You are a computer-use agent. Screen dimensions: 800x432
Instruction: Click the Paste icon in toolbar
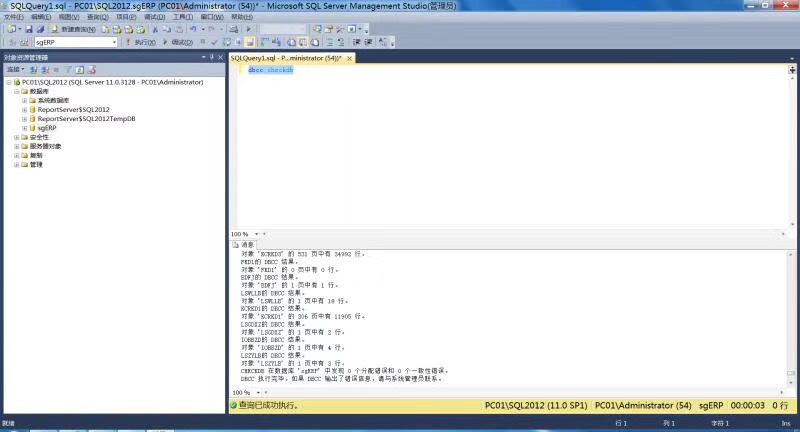click(x=179, y=29)
